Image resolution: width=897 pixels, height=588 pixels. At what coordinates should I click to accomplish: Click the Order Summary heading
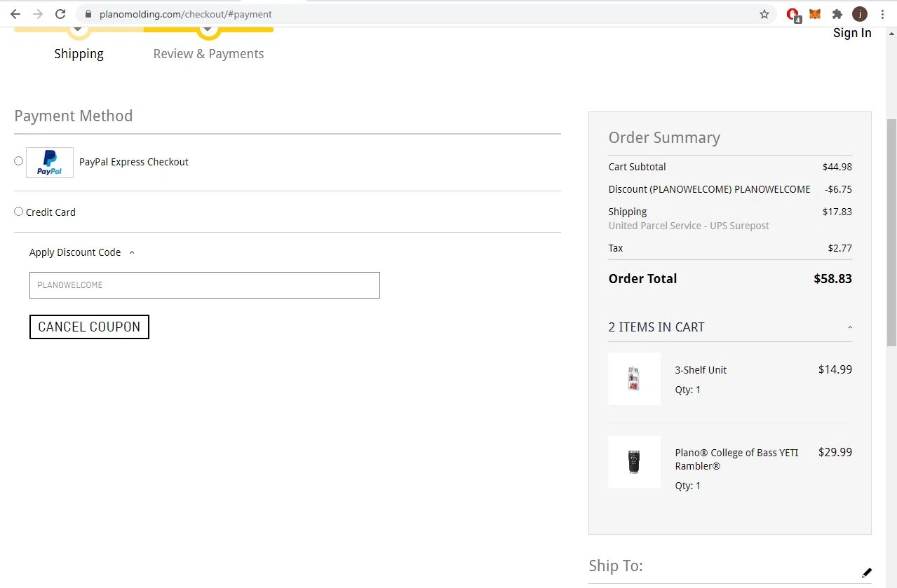click(664, 137)
